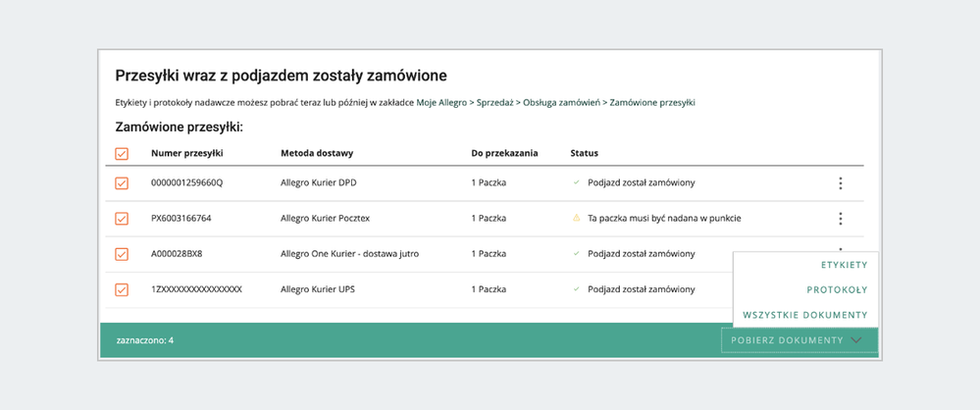Choose Protokoły in the download menu

tap(837, 290)
